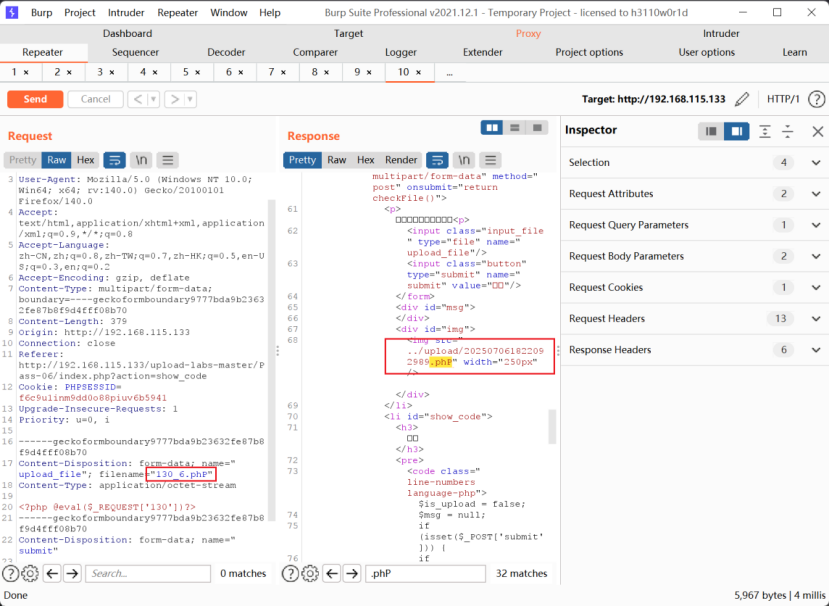Toggle word wrap icon in Request panel
The image size is (830, 606).
[x=114, y=160]
